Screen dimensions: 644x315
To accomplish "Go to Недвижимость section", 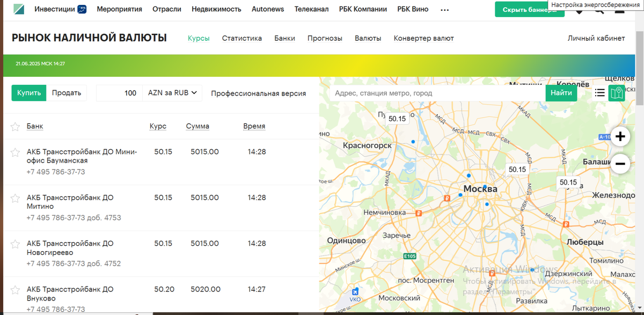I will [x=216, y=9].
